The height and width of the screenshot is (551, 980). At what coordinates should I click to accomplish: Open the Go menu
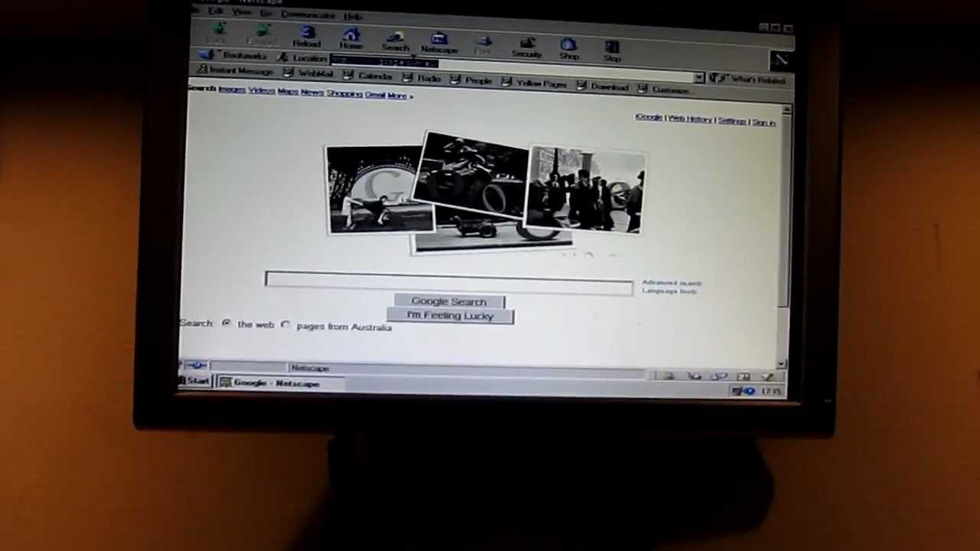(266, 13)
